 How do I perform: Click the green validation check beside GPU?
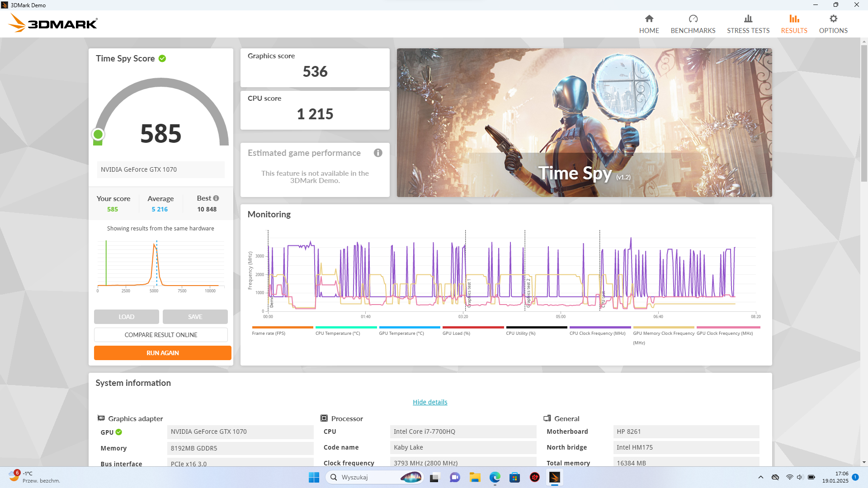click(x=119, y=432)
